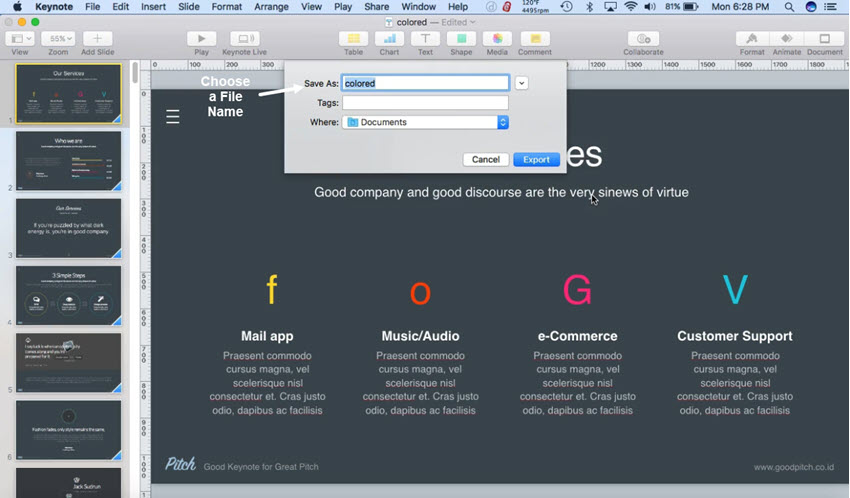This screenshot has width=850, height=498.
Task: Click the Play toolbar icon
Action: (x=201, y=38)
